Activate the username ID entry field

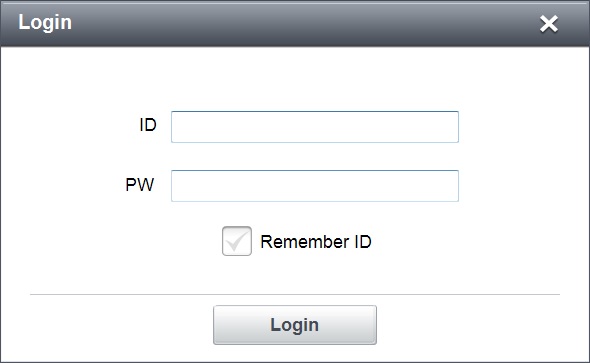[x=315, y=127]
